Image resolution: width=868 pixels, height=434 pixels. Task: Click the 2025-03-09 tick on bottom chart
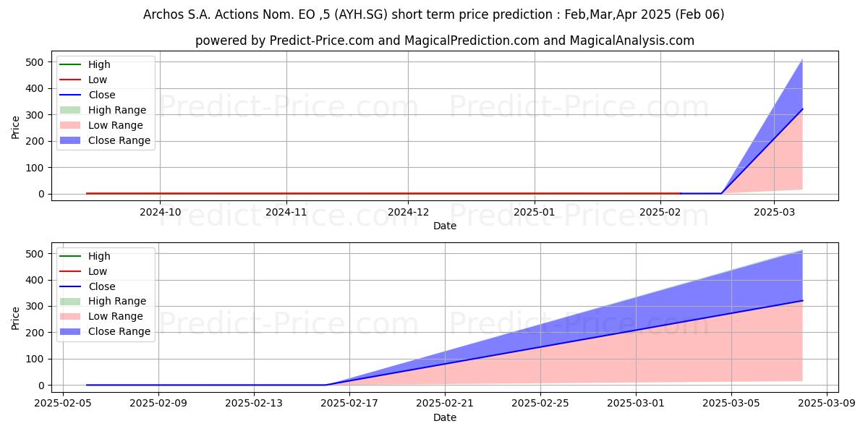pos(826,403)
